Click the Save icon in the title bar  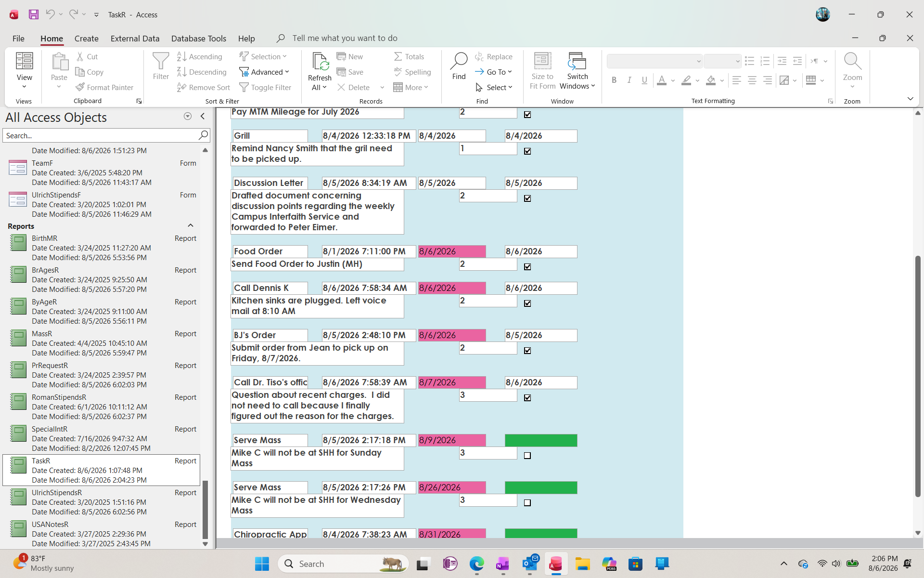(33, 14)
